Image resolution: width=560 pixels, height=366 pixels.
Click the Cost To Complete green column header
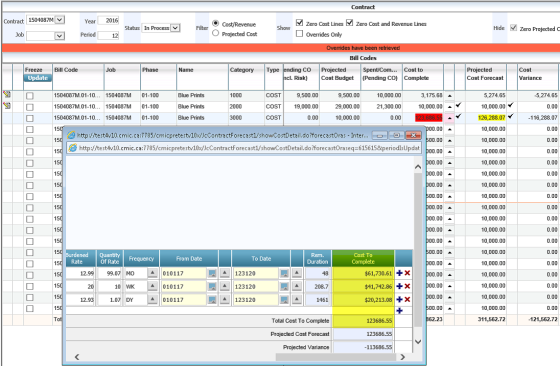coord(363,258)
